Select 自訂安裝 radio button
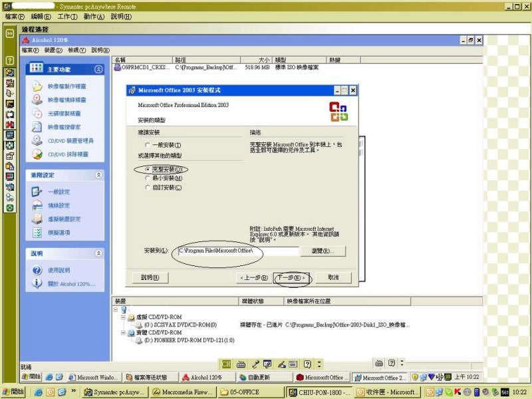Image resolution: width=532 pixels, height=399 pixels. [148, 188]
